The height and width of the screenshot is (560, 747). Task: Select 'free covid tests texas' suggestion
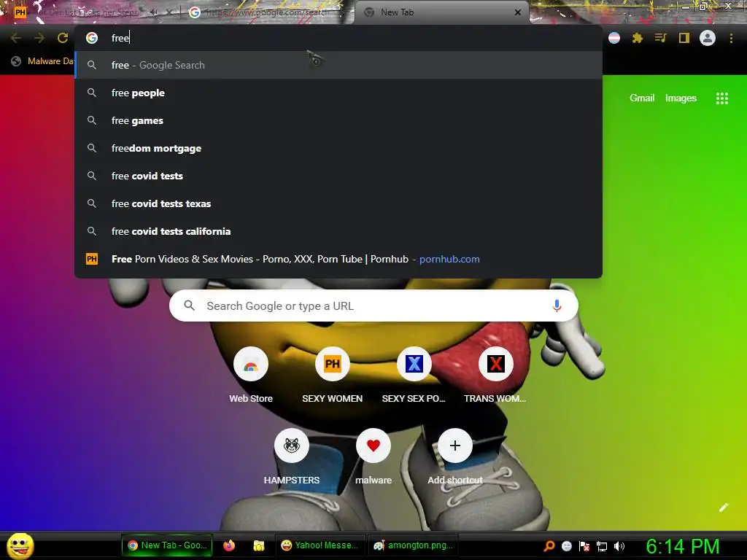tap(338, 203)
